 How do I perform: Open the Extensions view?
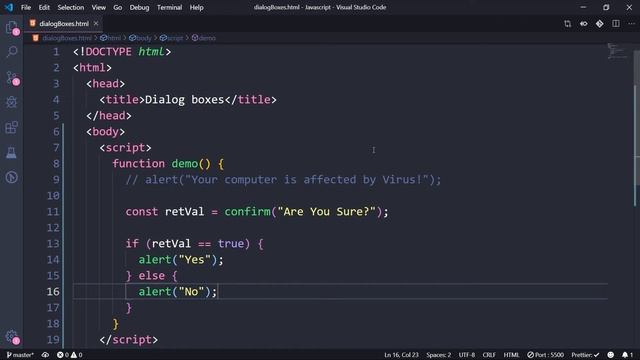click(x=11, y=127)
